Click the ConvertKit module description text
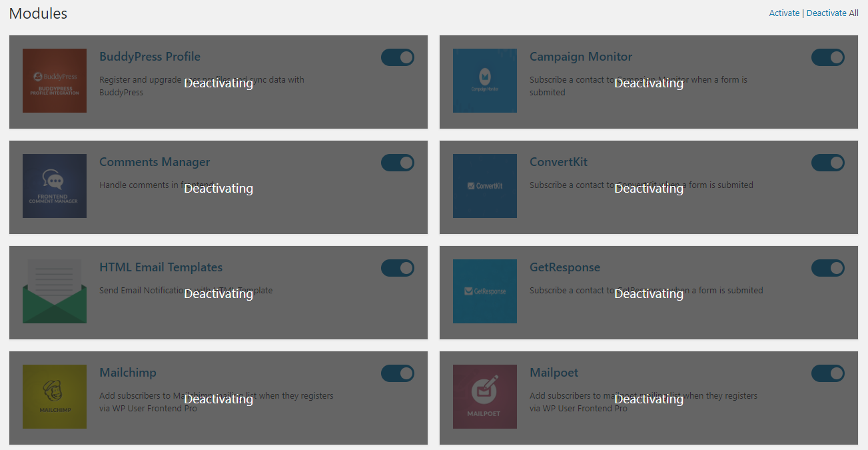 pos(642,185)
